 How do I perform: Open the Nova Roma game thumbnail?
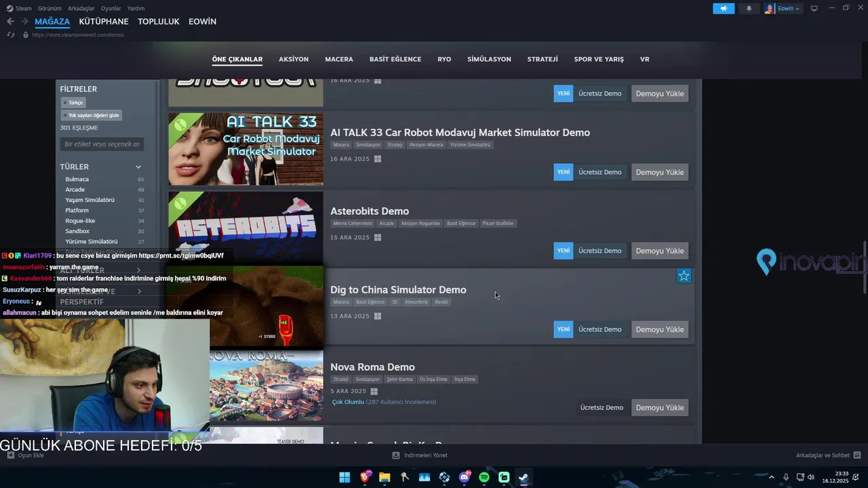(x=267, y=385)
